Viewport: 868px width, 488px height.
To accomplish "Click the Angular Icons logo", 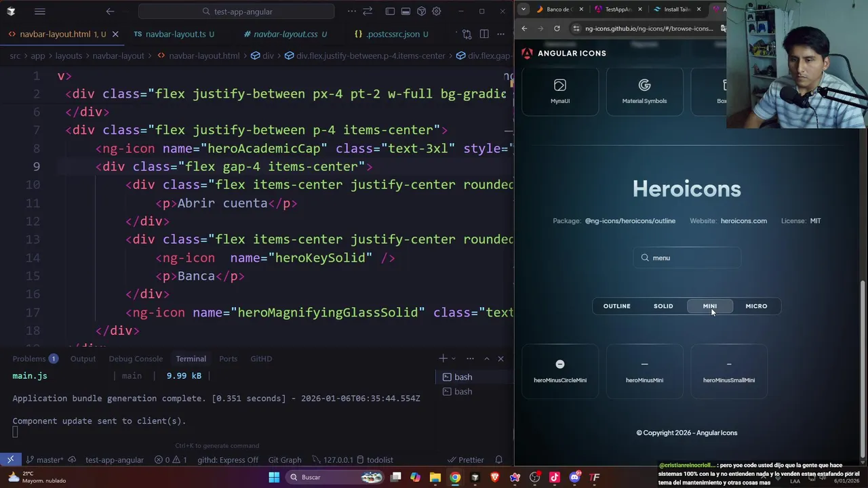I will click(564, 53).
